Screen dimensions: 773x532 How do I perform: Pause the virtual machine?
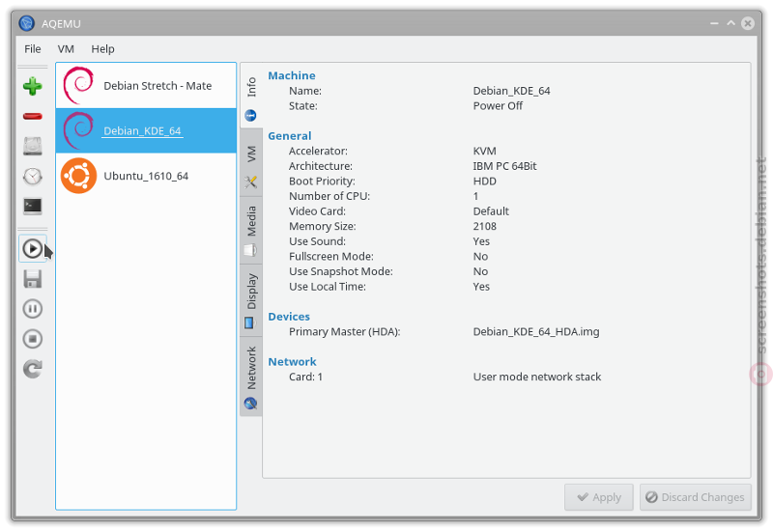coord(33,309)
